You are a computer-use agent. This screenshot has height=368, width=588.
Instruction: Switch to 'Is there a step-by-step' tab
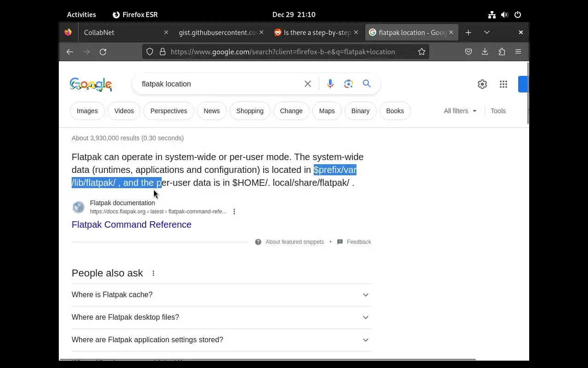(316, 32)
